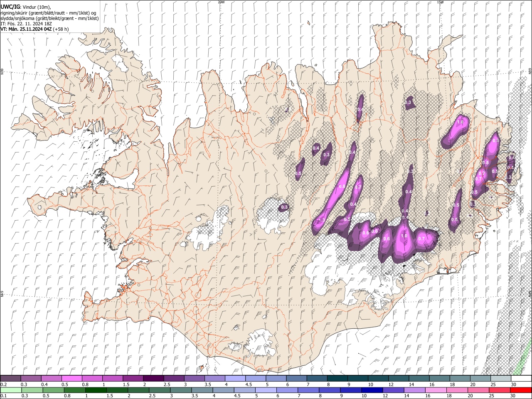Image resolution: width=532 pixels, height=399 pixels.
Task: Click the light pink bottom-row swatch labeled 16
Action: pyautogui.click(x=436, y=390)
